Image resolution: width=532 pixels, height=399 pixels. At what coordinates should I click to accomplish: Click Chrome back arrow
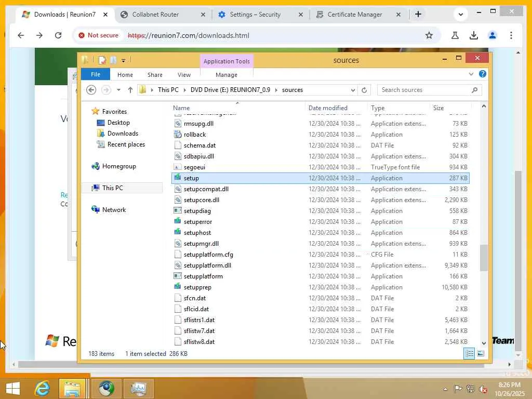pyautogui.click(x=21, y=35)
